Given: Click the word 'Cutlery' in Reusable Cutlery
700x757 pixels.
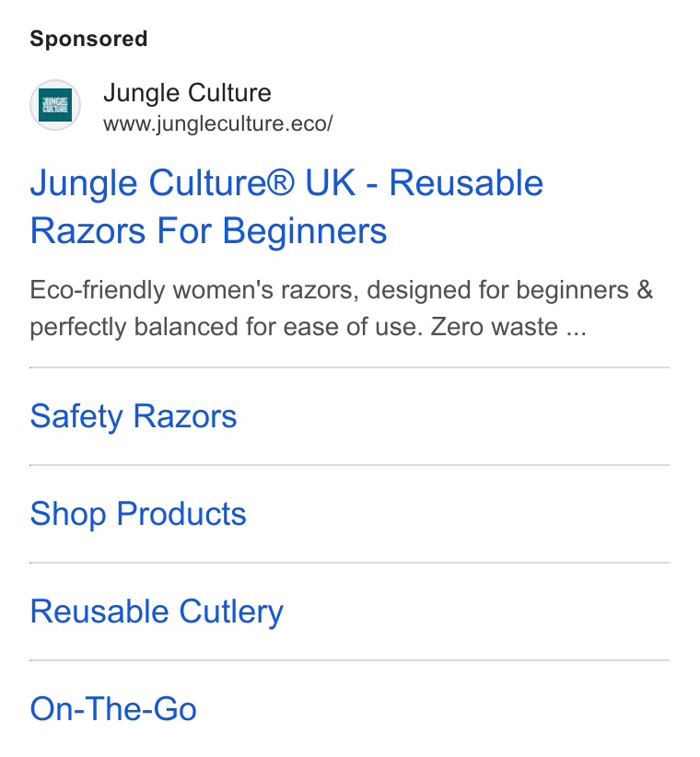Looking at the screenshot, I should (231, 611).
